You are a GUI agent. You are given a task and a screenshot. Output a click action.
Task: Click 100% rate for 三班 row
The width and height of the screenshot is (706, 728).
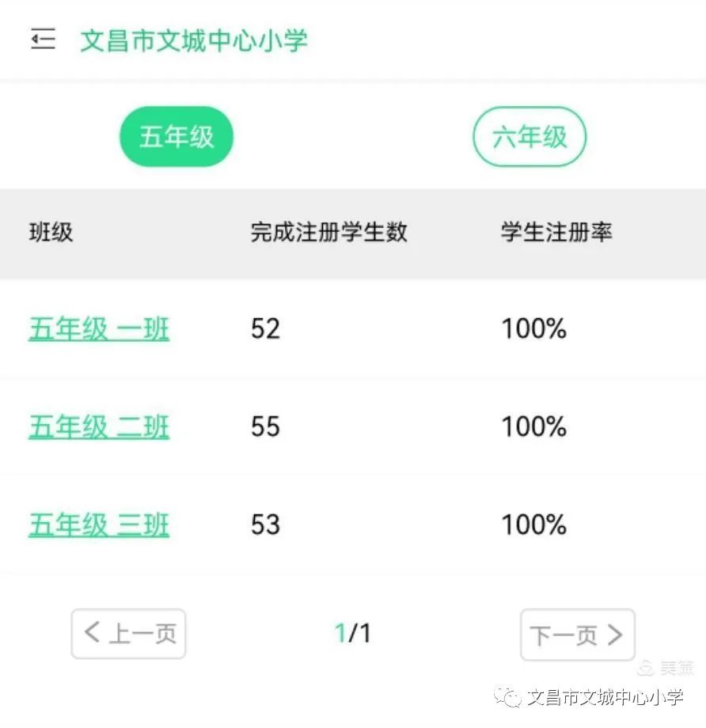pyautogui.click(x=533, y=525)
